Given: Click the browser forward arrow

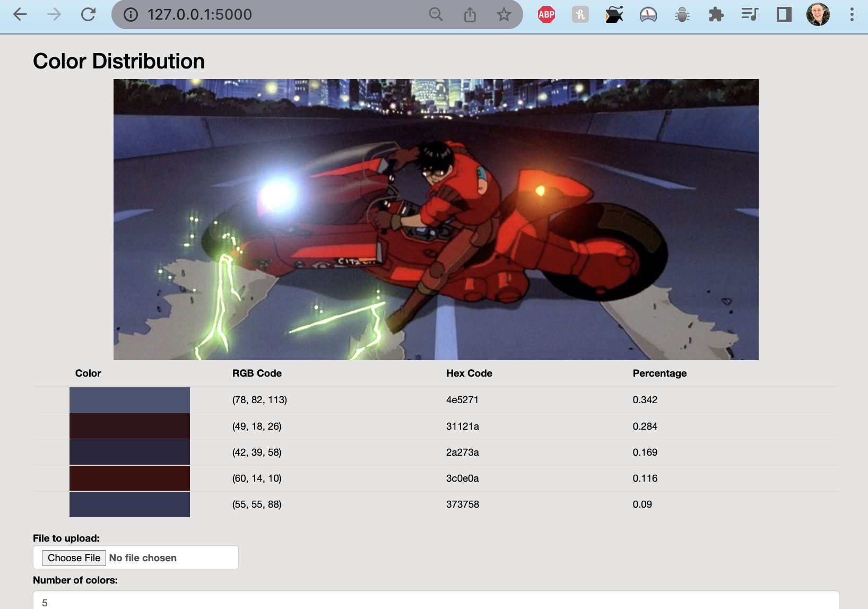Looking at the screenshot, I should tap(54, 14).
